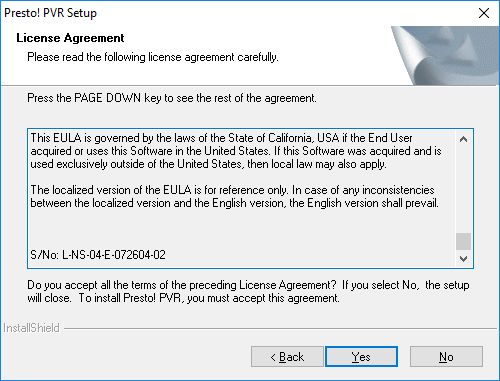Viewport: 500px width, 381px height.
Task: Click the PAGE DOWN key instruction text
Action: pyautogui.click(x=172, y=98)
